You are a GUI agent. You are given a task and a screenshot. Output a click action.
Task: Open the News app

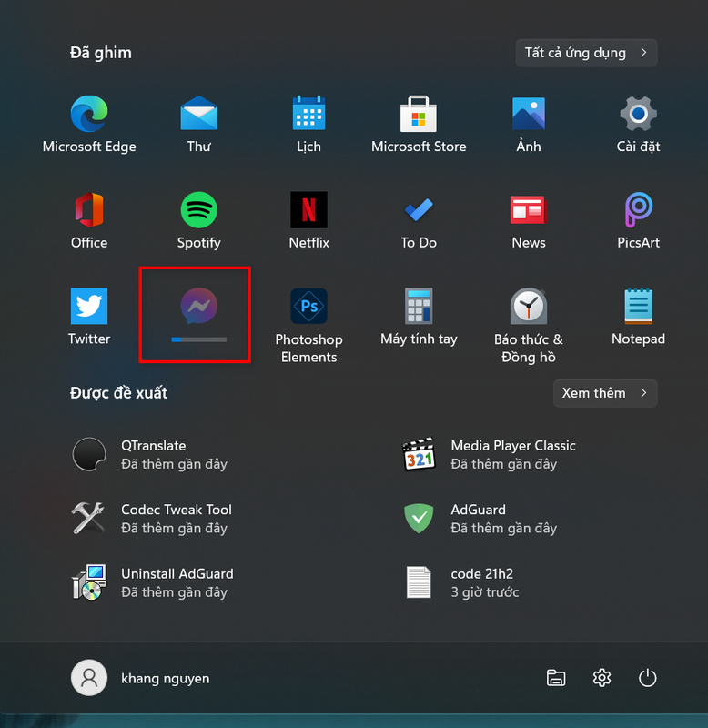(529, 221)
